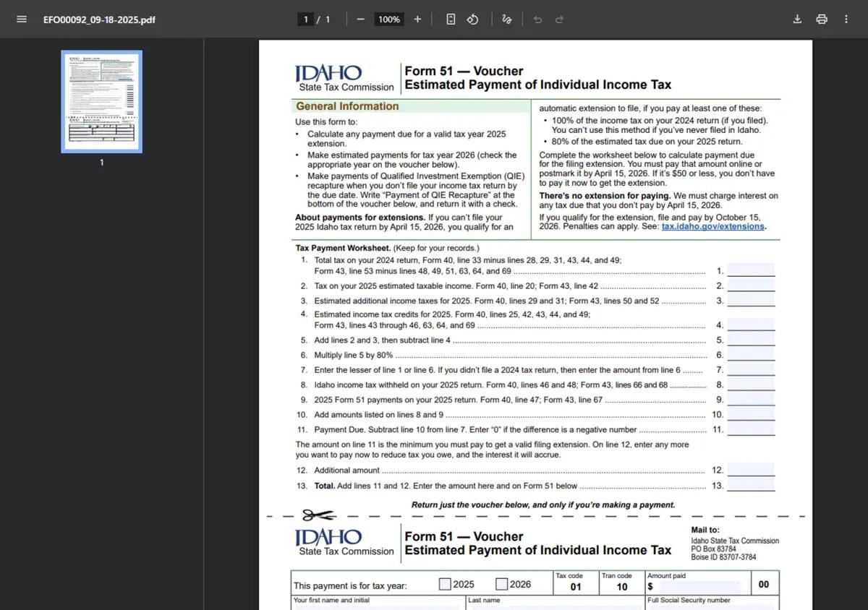Download the PDF file
This screenshot has width=868, height=610.
click(x=797, y=20)
